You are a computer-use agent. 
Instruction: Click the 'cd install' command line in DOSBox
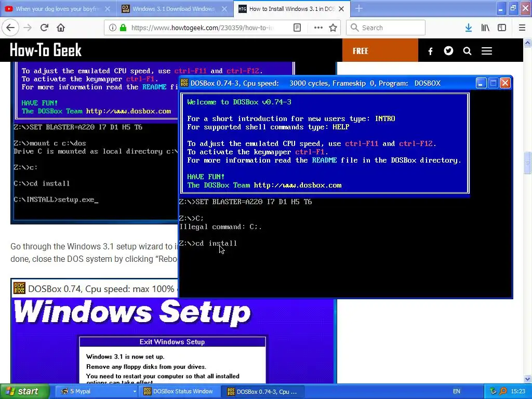click(208, 243)
